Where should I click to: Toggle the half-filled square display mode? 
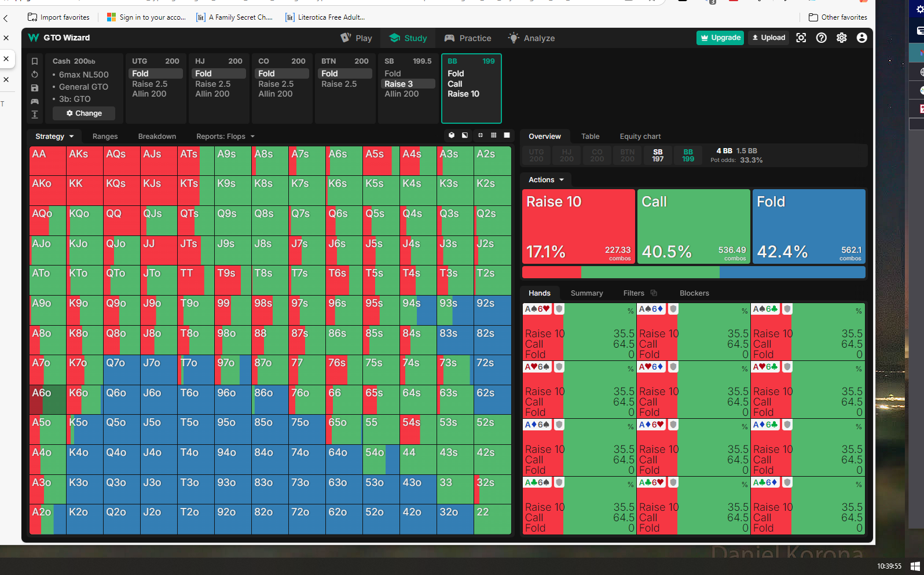coord(465,135)
